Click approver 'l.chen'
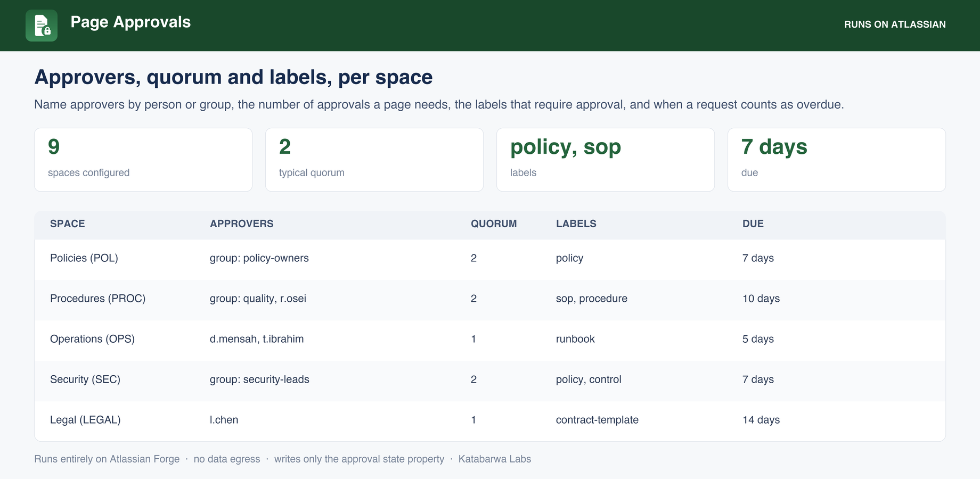980x479 pixels. coord(224,420)
